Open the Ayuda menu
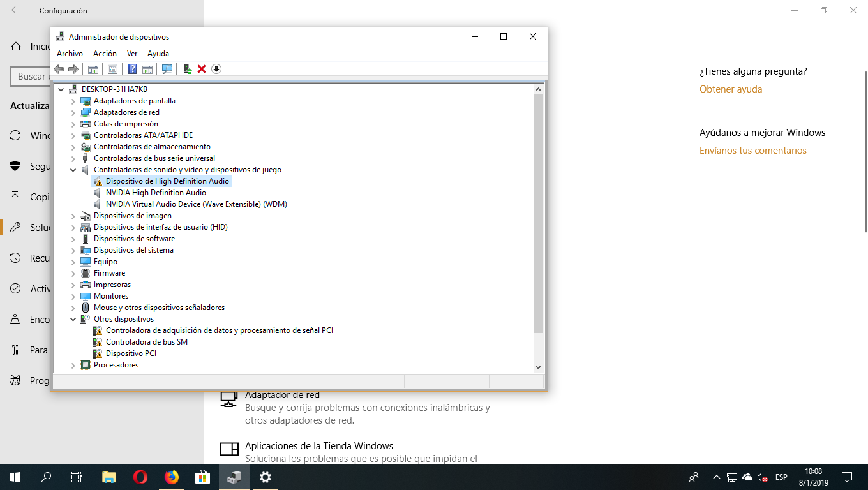The width and height of the screenshot is (868, 490). click(158, 54)
